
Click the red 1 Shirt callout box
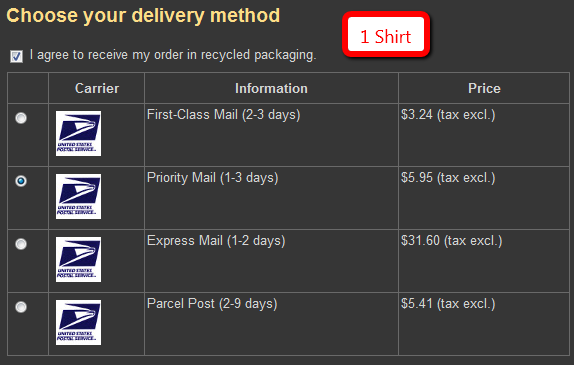pos(386,34)
